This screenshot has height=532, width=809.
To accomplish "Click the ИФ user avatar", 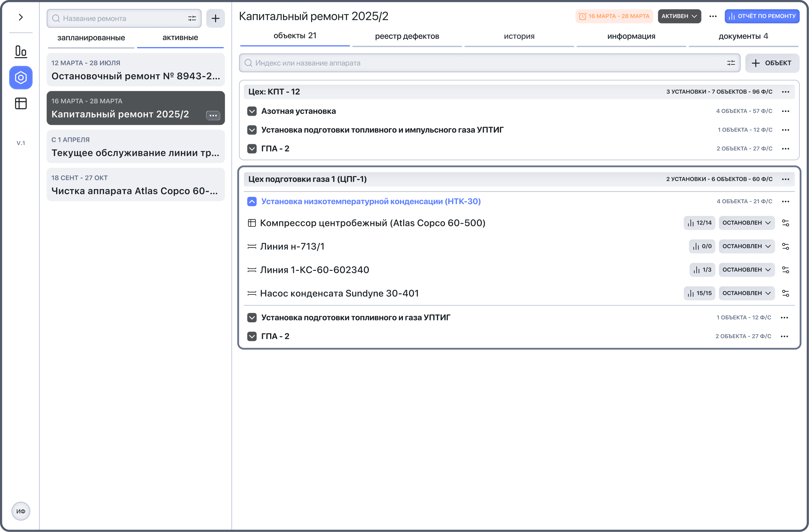I will pyautogui.click(x=21, y=511).
